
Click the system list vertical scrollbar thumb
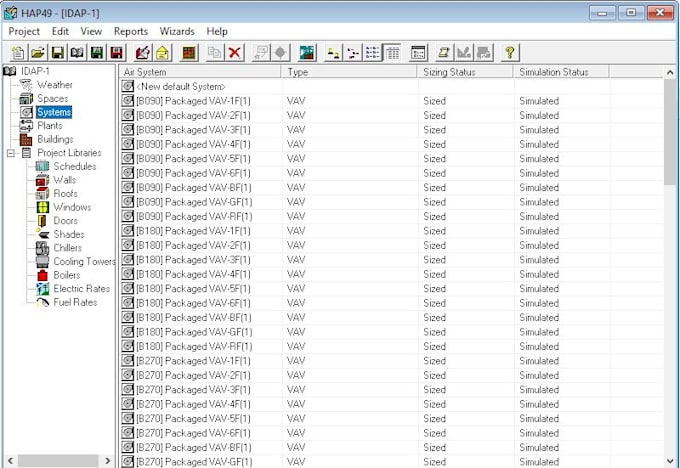[x=670, y=132]
